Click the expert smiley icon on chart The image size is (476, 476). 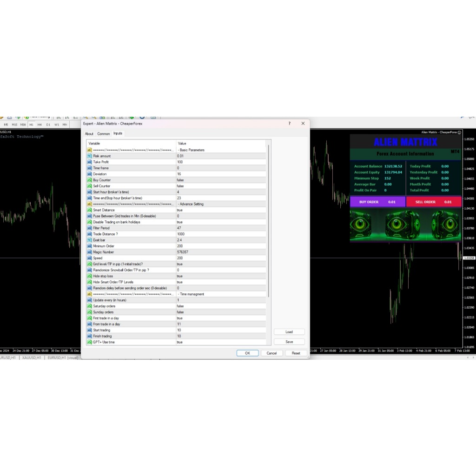(x=459, y=132)
